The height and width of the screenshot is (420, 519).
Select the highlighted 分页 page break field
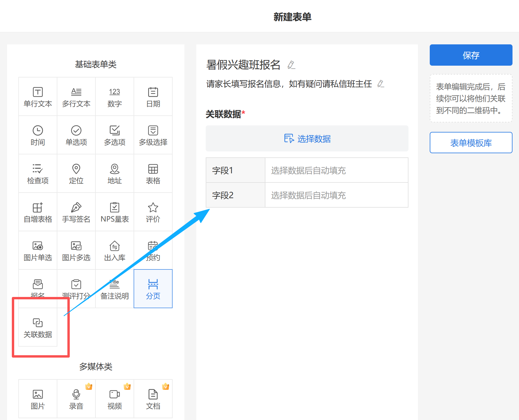(x=153, y=289)
